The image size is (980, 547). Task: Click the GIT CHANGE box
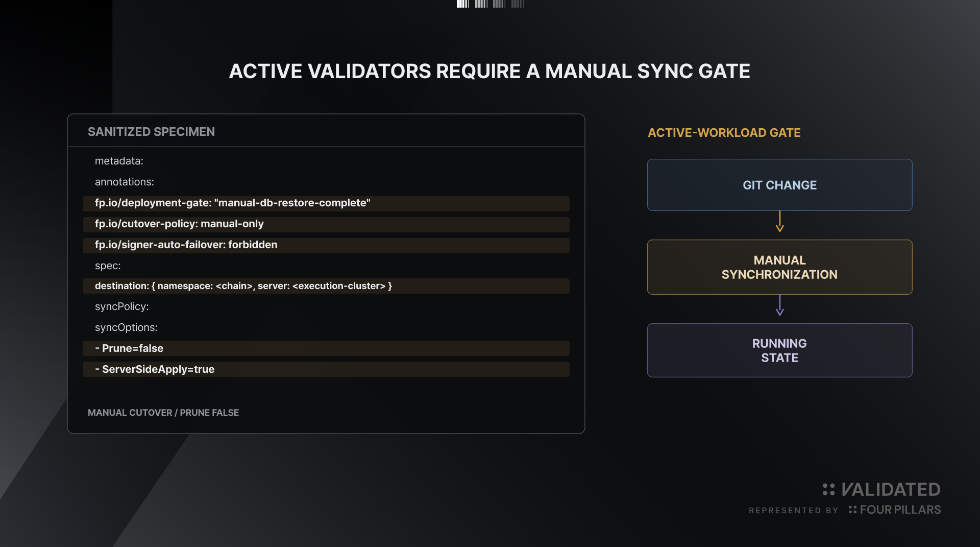point(779,185)
